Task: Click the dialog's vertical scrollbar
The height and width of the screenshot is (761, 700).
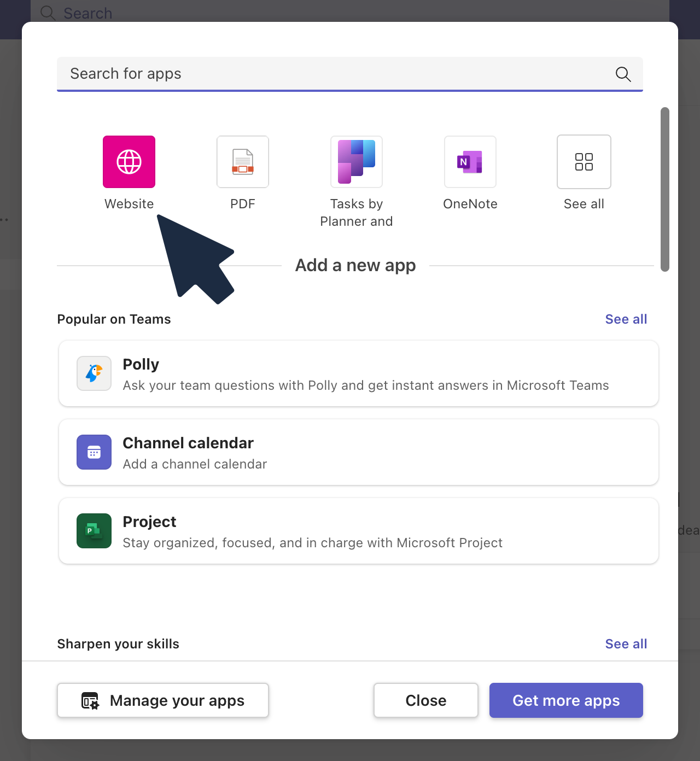Action: (665, 189)
